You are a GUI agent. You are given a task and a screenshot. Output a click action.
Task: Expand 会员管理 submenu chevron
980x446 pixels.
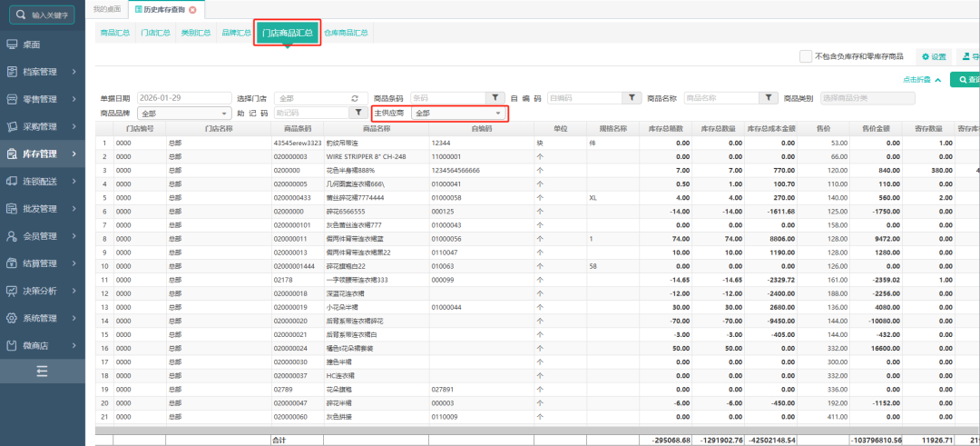pyautogui.click(x=73, y=236)
